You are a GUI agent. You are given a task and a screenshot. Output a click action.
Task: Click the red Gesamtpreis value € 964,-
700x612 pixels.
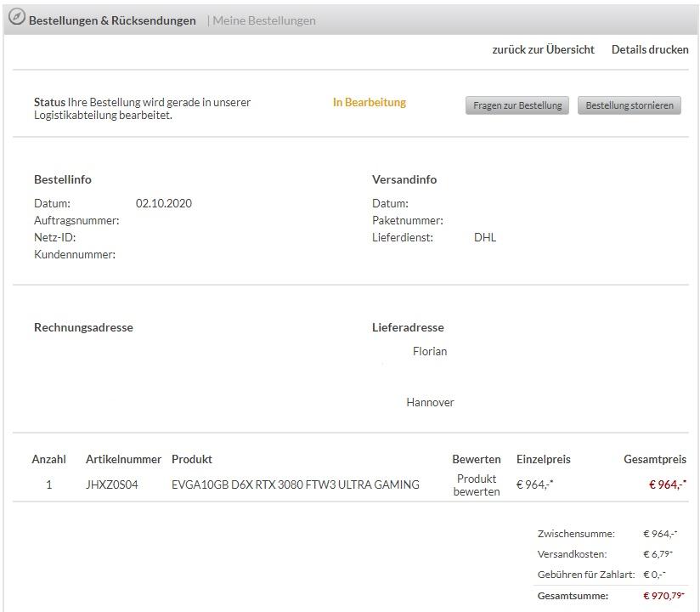[667, 484]
